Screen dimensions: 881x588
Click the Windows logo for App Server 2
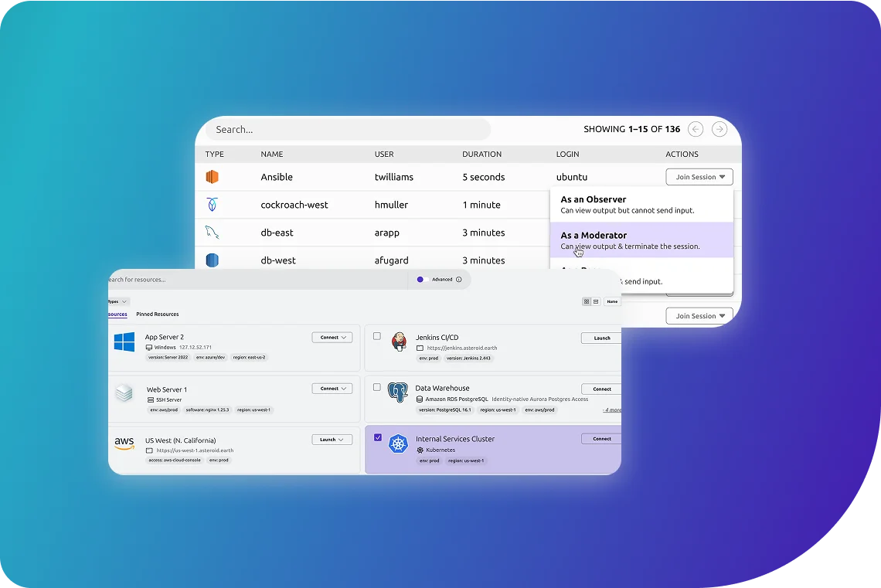pyautogui.click(x=124, y=342)
